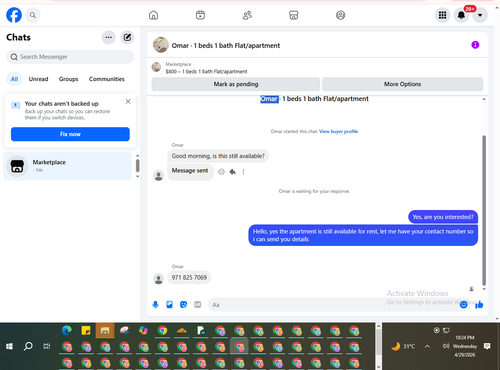The height and width of the screenshot is (370, 500).
Task: Click Omar's avatar in the chat header
Action: pos(161,45)
